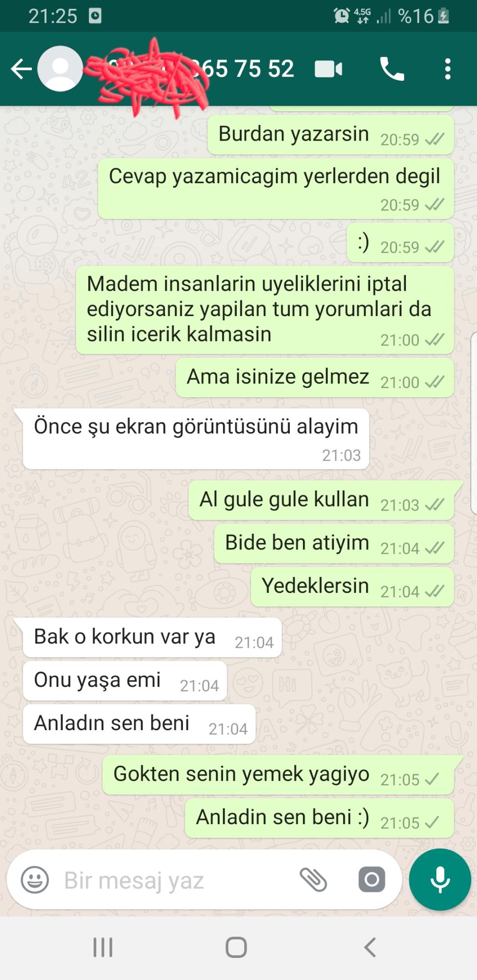477x980 pixels.
Task: Go back using the header arrow
Action: coord(21,69)
